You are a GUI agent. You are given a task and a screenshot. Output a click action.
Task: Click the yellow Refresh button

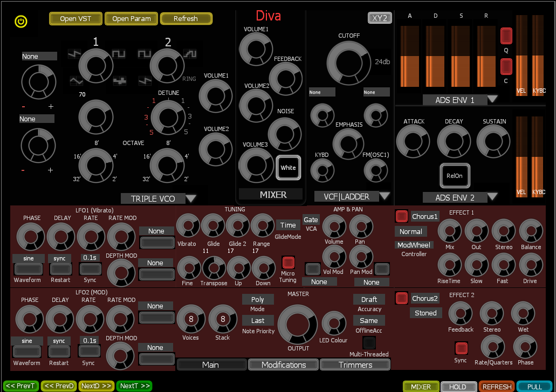pos(186,19)
